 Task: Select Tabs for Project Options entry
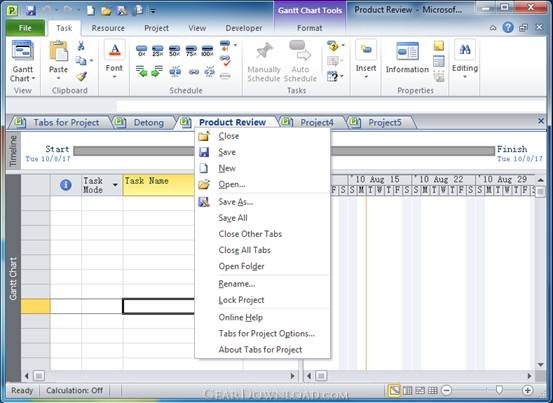point(267,333)
